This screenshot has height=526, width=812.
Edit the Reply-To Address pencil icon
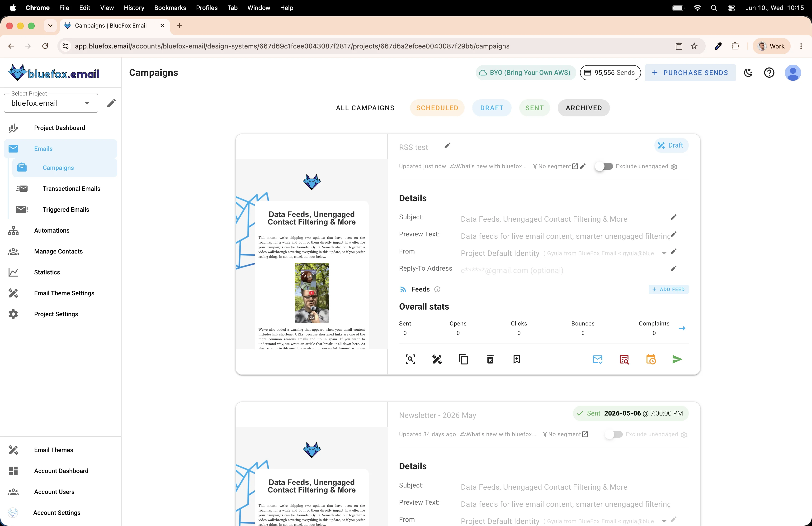(673, 269)
